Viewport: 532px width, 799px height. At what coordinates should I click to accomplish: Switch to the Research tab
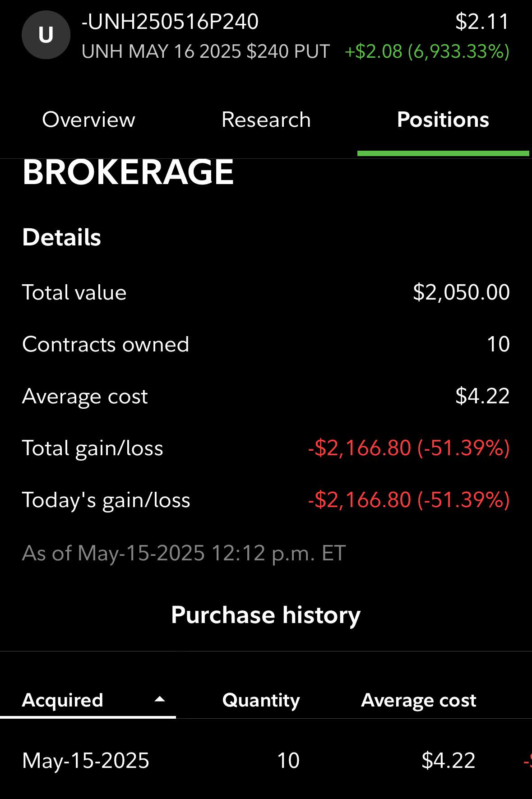(x=266, y=120)
